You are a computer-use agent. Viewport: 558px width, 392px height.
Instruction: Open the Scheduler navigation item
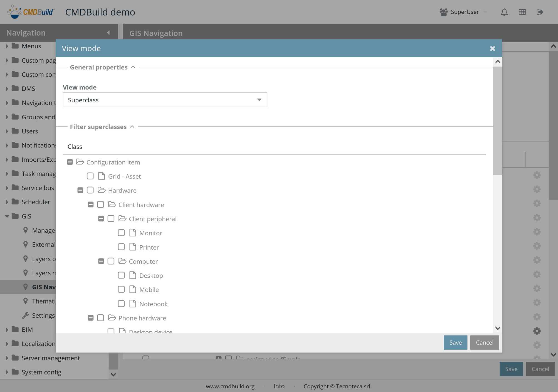tap(36, 202)
